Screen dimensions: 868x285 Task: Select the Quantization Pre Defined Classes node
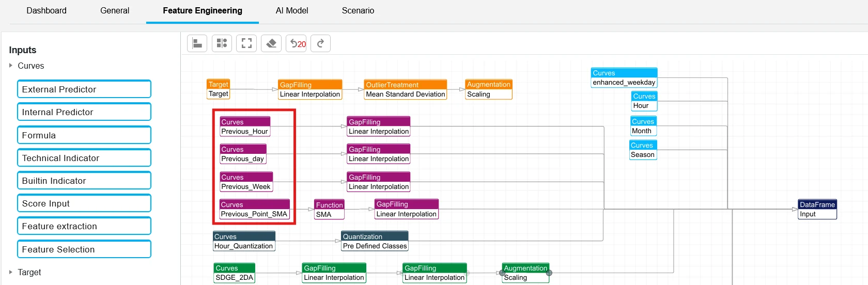(x=375, y=241)
